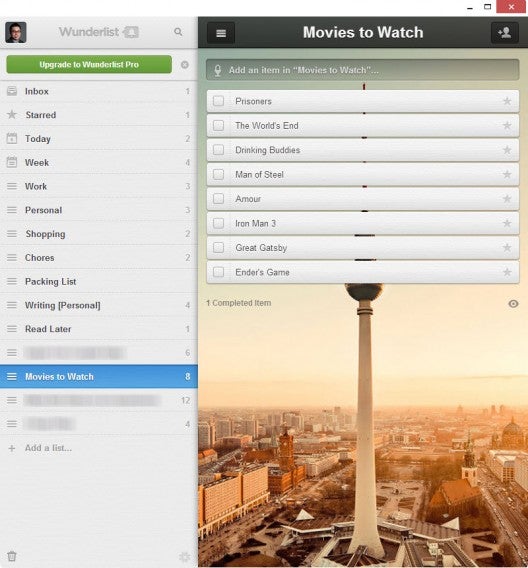Expand the 1 Completed Item section
Viewport: 528px width, 568px height.
pyautogui.click(x=239, y=303)
